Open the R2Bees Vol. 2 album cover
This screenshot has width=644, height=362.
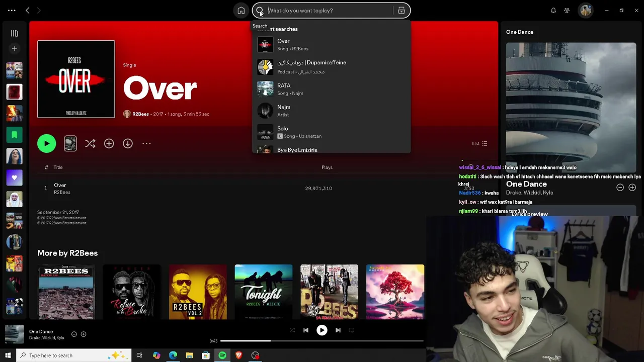(x=198, y=292)
